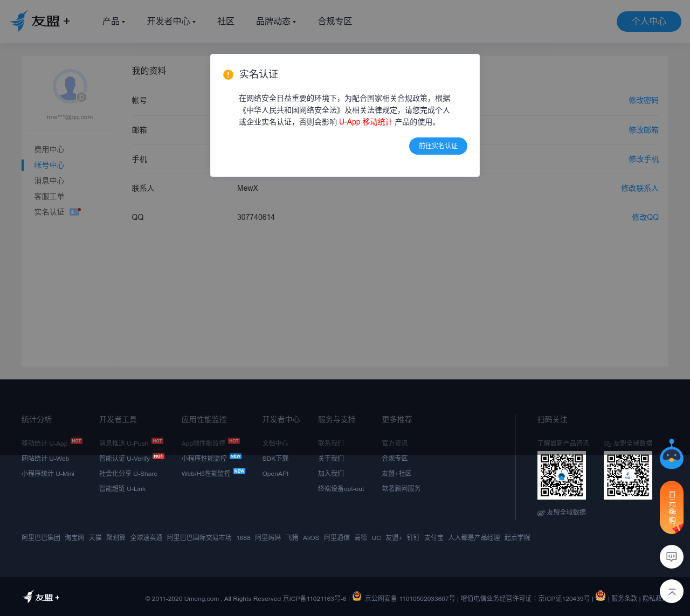
Task: Open 阿里巴巴集团 partner link
Action: tap(41, 537)
